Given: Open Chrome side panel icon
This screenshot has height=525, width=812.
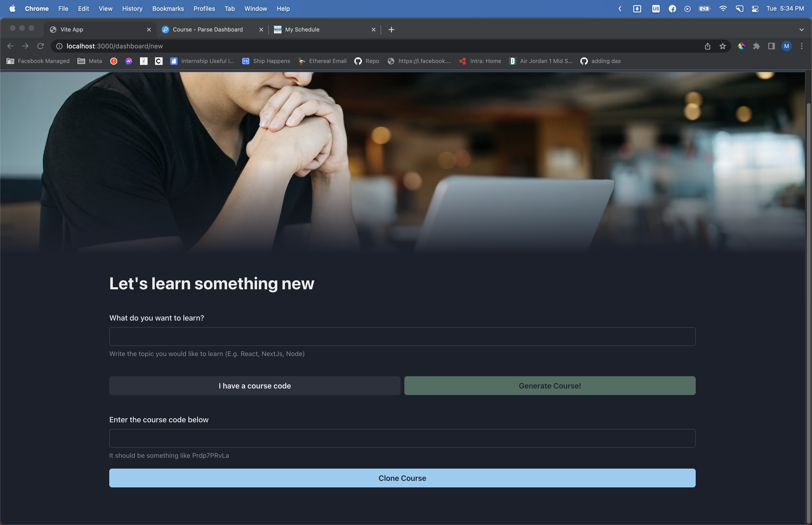Looking at the screenshot, I should [x=771, y=46].
